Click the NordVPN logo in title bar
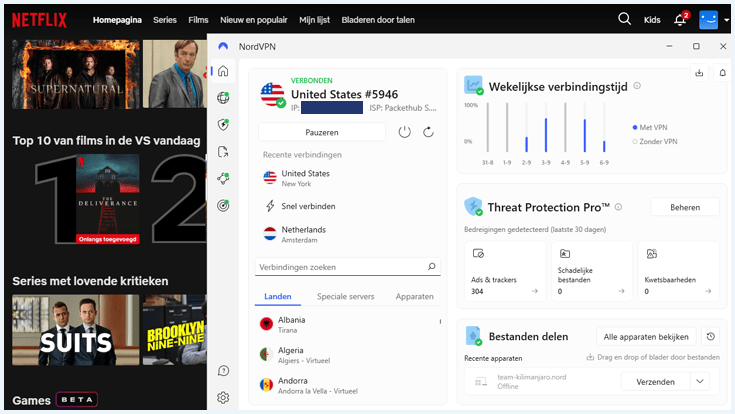Screen dimensions: 735x414 [x=223, y=46]
